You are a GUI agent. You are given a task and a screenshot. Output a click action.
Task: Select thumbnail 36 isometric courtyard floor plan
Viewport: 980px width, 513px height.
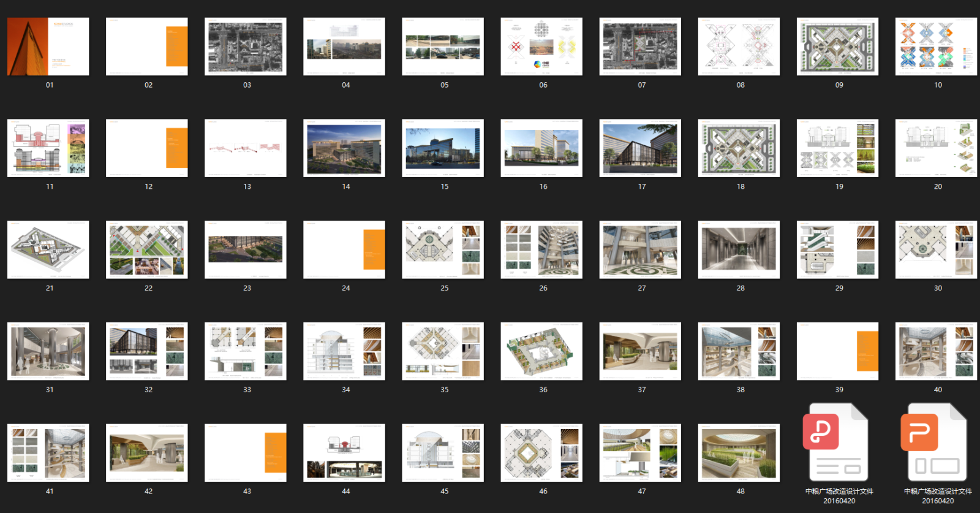[541, 351]
